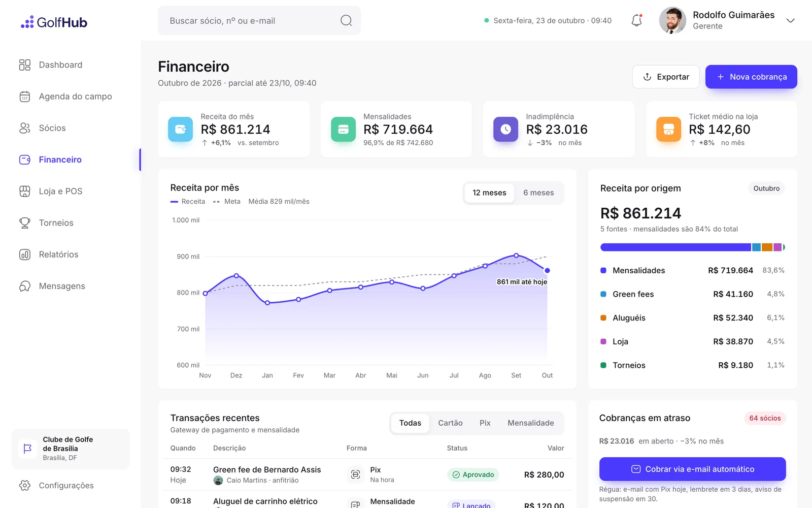812x508 pixels.
Task: Click the GolfHub logo
Action: (x=54, y=22)
